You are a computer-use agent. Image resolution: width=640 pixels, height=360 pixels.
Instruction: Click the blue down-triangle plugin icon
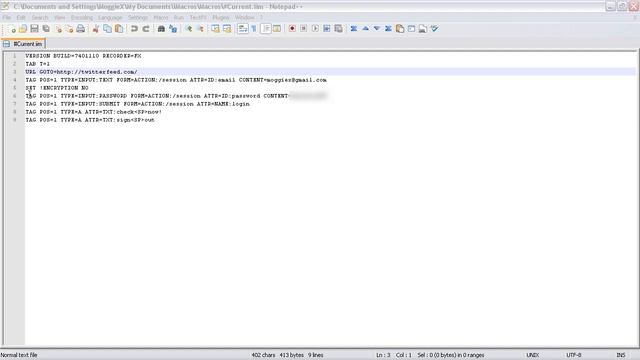(x=377, y=29)
